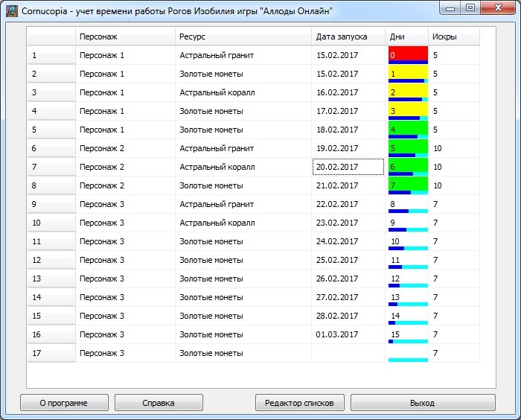Click the Персонаж column header

click(x=125, y=36)
